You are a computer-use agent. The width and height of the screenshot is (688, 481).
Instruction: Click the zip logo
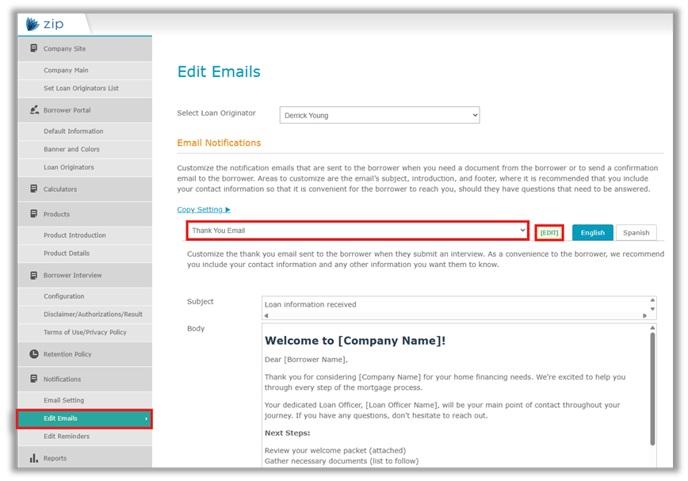pos(45,24)
